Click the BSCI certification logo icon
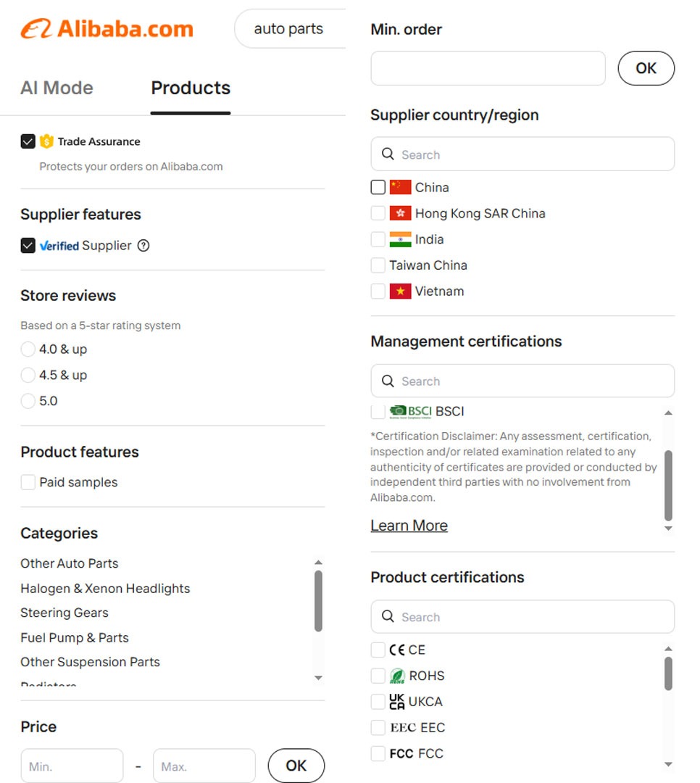 coord(410,412)
